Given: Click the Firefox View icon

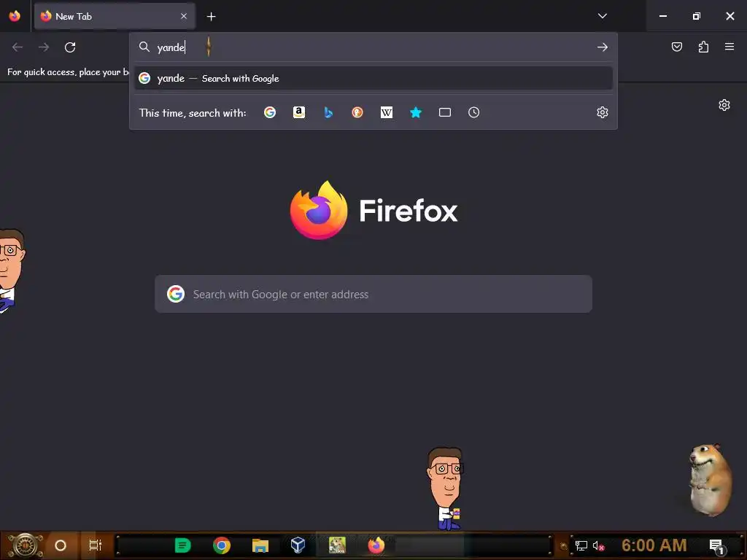Looking at the screenshot, I should coord(15,16).
